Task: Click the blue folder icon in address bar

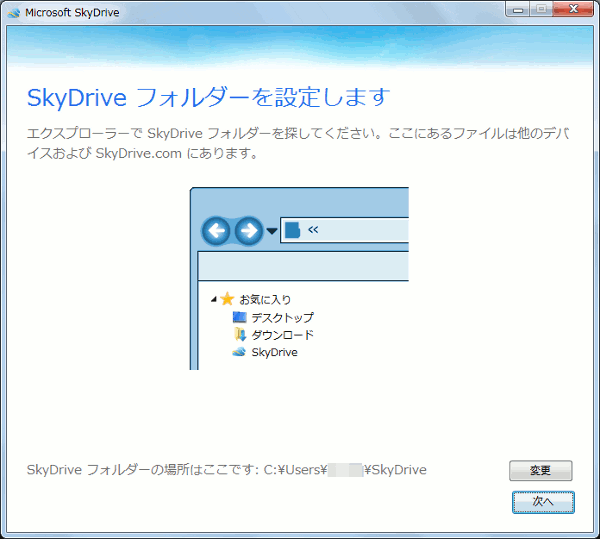Action: 292,231
